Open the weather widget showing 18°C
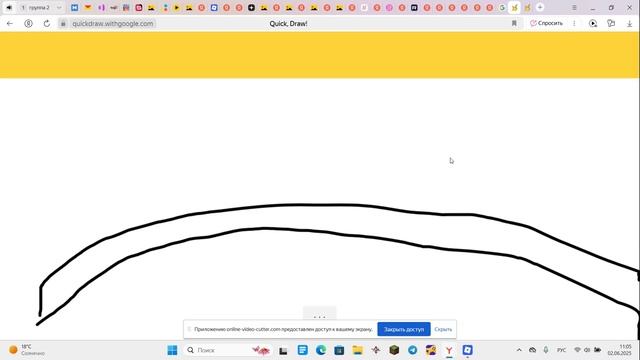The image size is (640, 360). pos(27,350)
